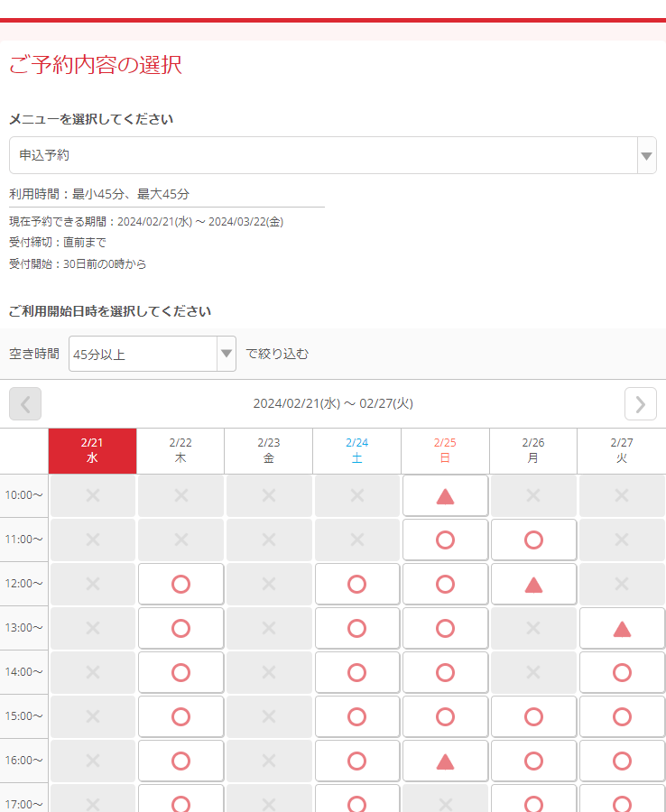Viewport: 666px width, 812px height.
Task: Select the triangle slot on 2/25 at 16:00
Action: [445, 761]
